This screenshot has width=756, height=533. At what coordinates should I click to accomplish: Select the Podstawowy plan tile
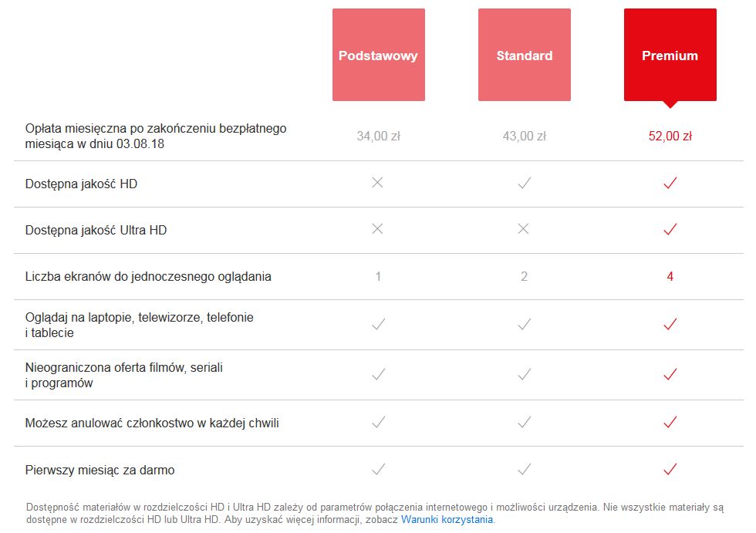[378, 55]
